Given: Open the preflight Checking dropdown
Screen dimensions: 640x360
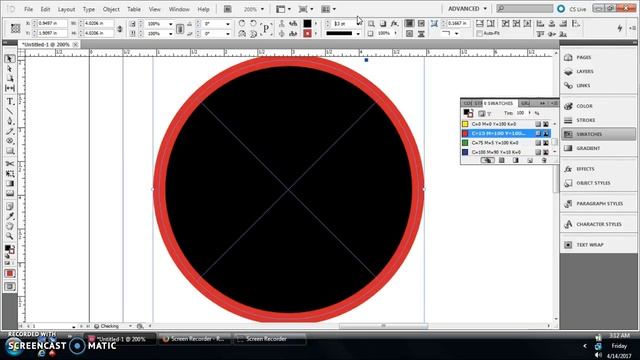Looking at the screenshot, I should coord(130,326).
